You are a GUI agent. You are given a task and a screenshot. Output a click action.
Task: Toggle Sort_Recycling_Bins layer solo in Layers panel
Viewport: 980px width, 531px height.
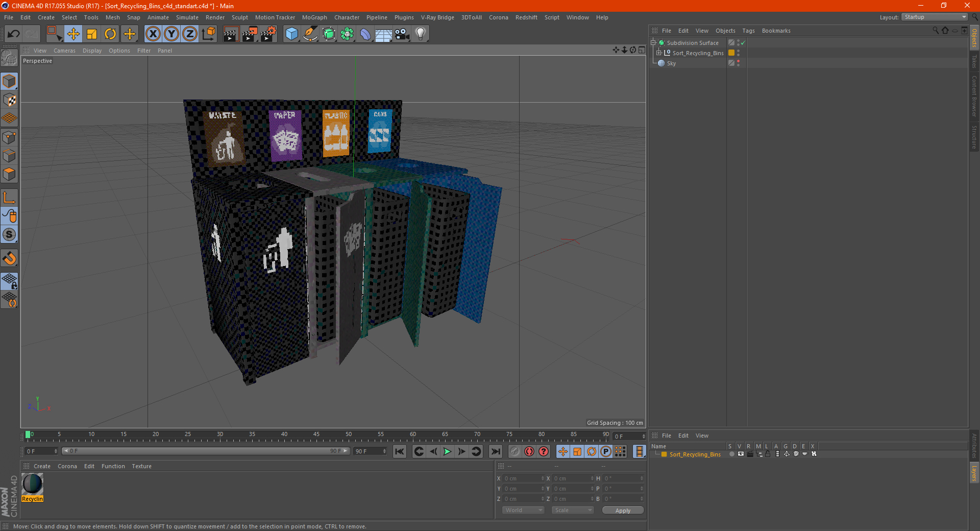click(x=731, y=454)
